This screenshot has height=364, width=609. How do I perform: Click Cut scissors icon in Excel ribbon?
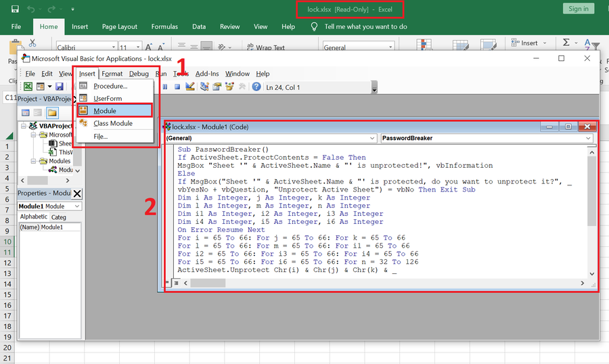(x=32, y=43)
